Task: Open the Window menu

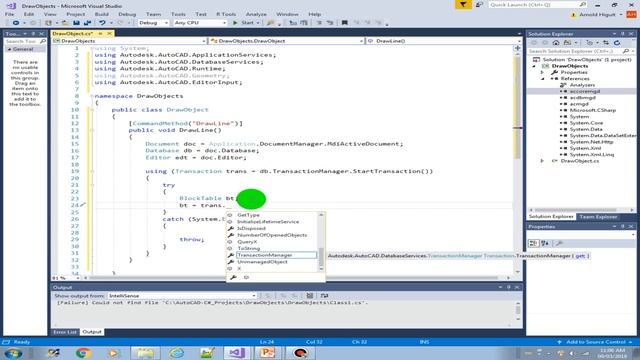Action: (x=287, y=14)
